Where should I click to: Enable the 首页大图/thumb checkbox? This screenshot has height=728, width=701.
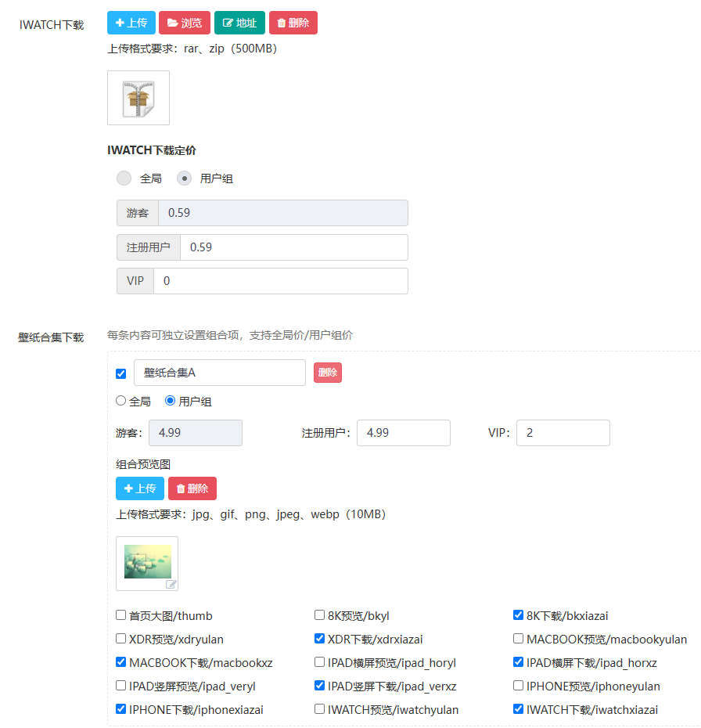(120, 615)
